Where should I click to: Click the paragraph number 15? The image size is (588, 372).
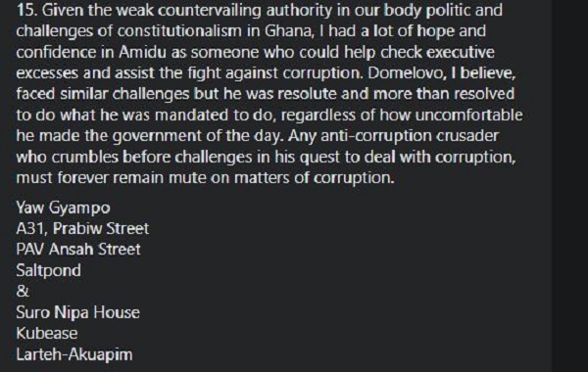coord(26,10)
